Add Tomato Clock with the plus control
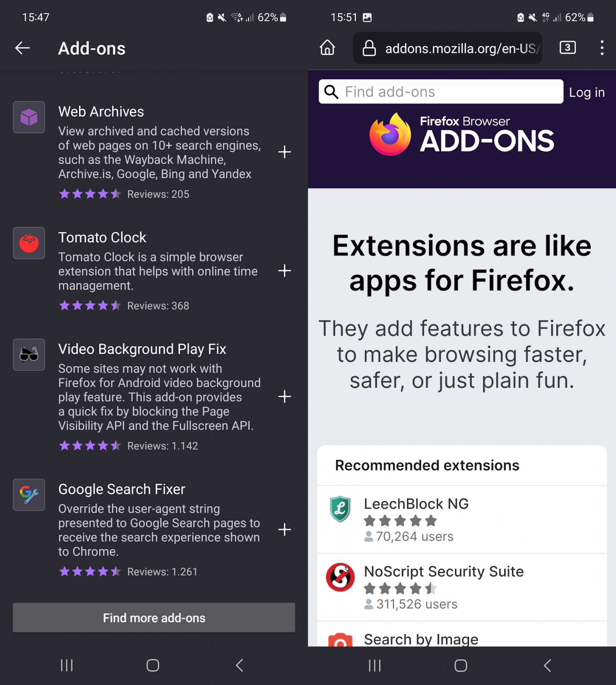Screen dimensions: 616x685 click(x=284, y=271)
